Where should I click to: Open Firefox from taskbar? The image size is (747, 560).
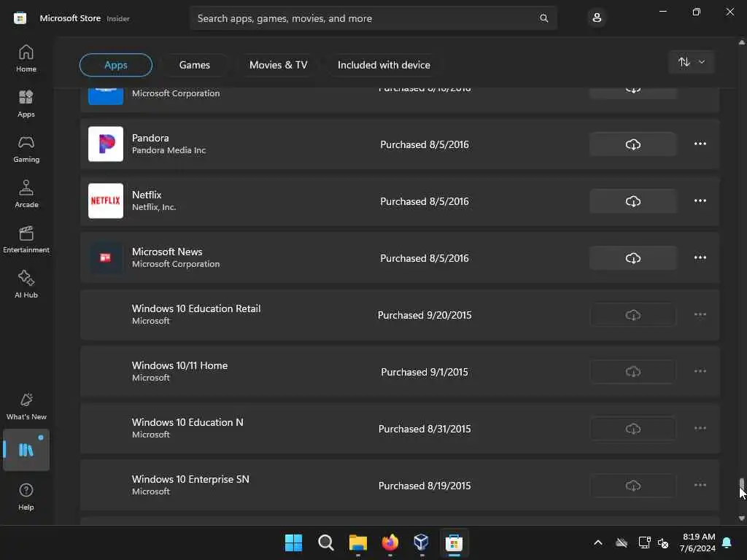coord(390,542)
